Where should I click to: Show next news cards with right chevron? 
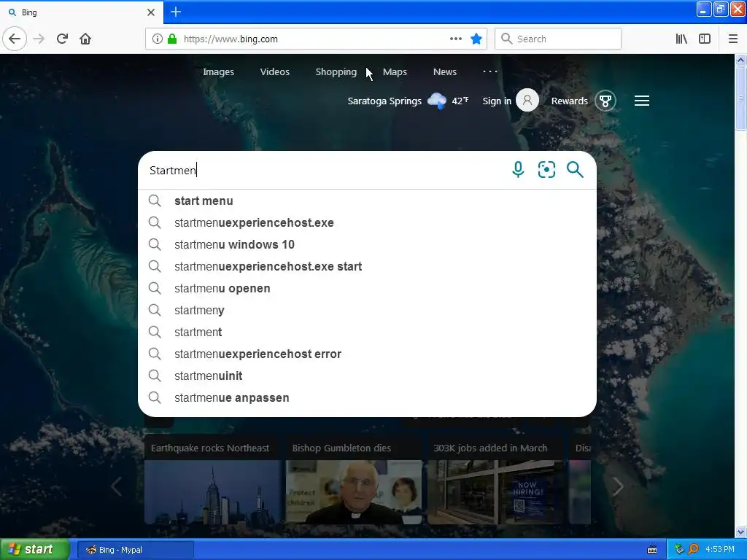[617, 486]
